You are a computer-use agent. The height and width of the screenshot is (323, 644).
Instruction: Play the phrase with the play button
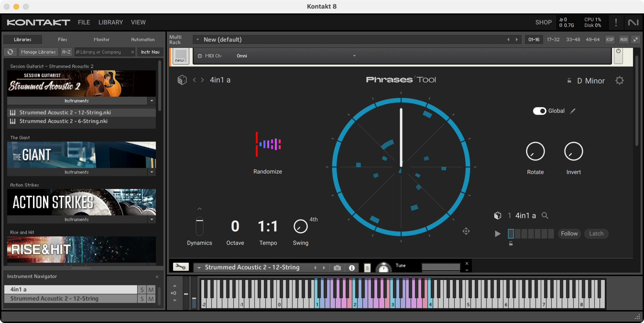click(x=498, y=234)
